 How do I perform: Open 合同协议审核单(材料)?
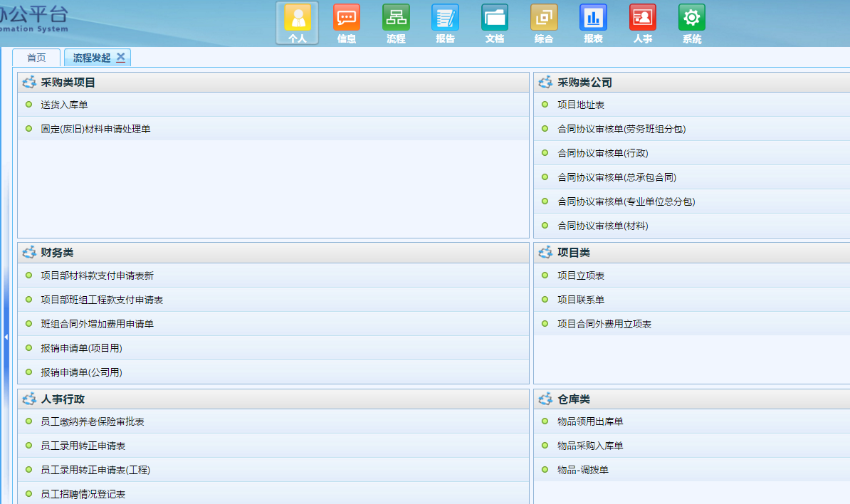point(603,226)
